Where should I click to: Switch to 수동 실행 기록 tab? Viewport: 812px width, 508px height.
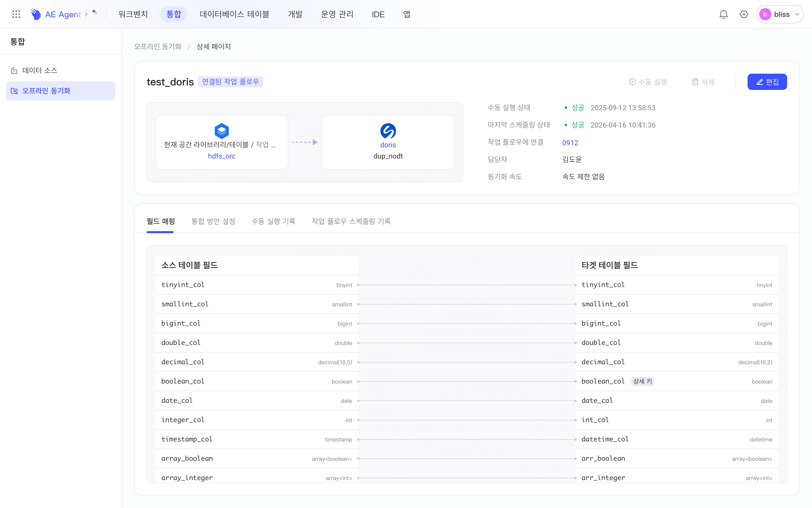274,221
